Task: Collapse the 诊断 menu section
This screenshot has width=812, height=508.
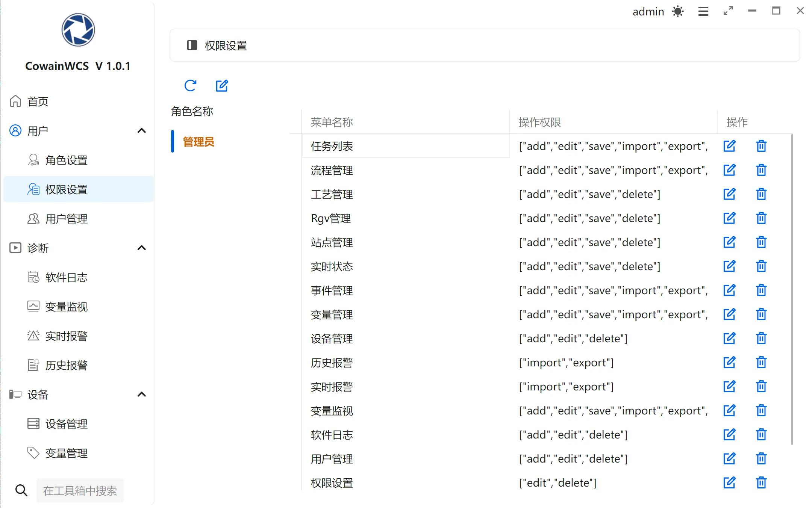Action: point(141,248)
